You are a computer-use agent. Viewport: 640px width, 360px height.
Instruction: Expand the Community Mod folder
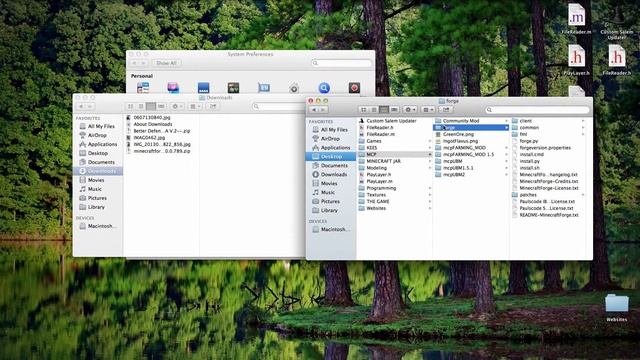coord(506,121)
